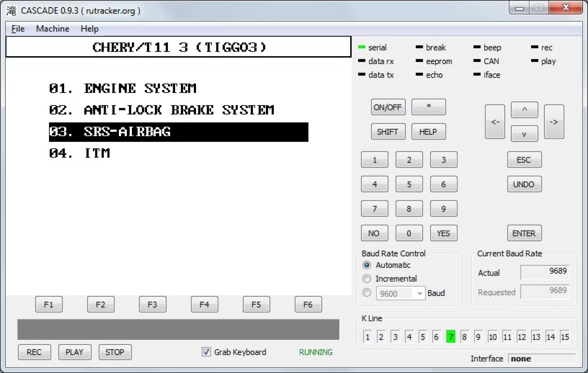Viewport: 588px width, 373px height.
Task: Click keypad digit 0
Action: click(409, 233)
